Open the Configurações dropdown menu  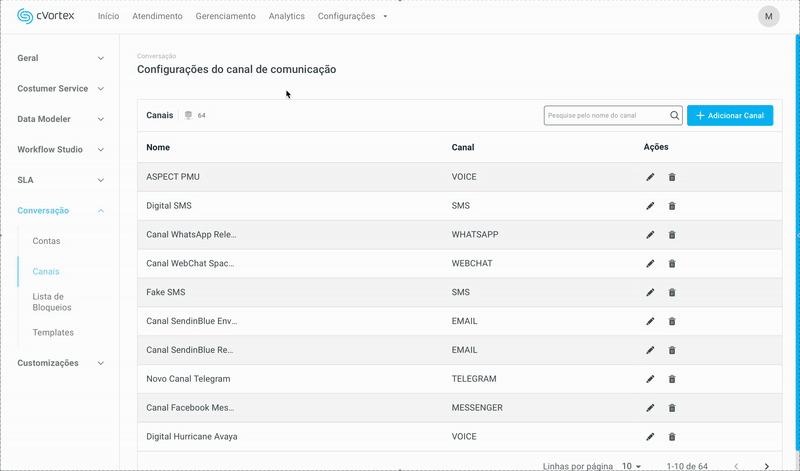(x=352, y=16)
